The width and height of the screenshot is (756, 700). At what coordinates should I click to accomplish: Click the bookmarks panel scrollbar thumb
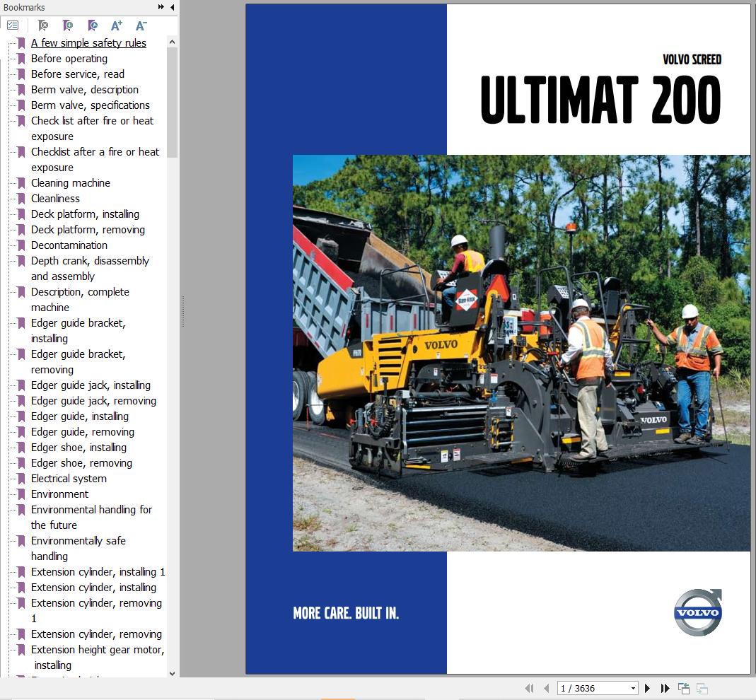point(172,103)
